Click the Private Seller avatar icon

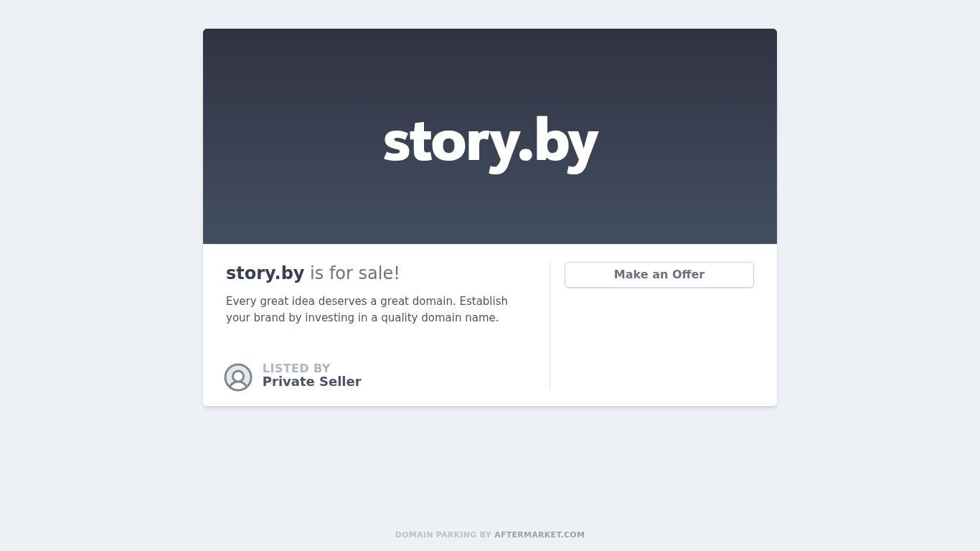point(238,377)
